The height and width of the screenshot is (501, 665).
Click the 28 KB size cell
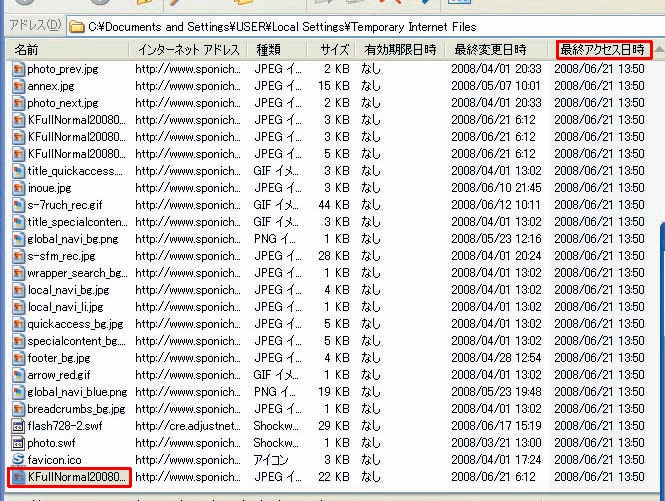pos(334,256)
